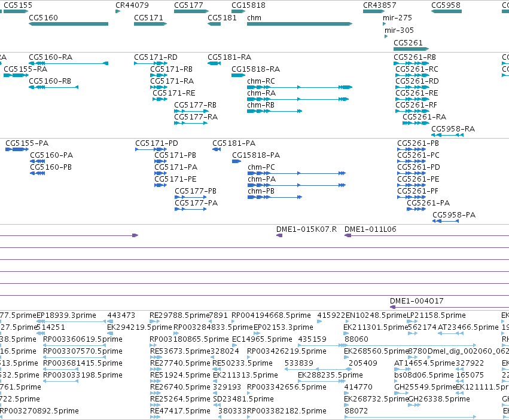Select transcript CG5261-RF
The height and width of the screenshot is (420, 509).
pos(416,105)
